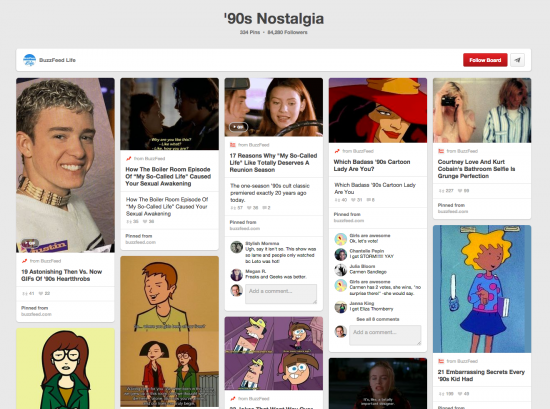Viewport: 550px width, 409px height.
Task: Click 'Girls are awesome' name above 'Ok, let's vote!'
Action: point(370,236)
